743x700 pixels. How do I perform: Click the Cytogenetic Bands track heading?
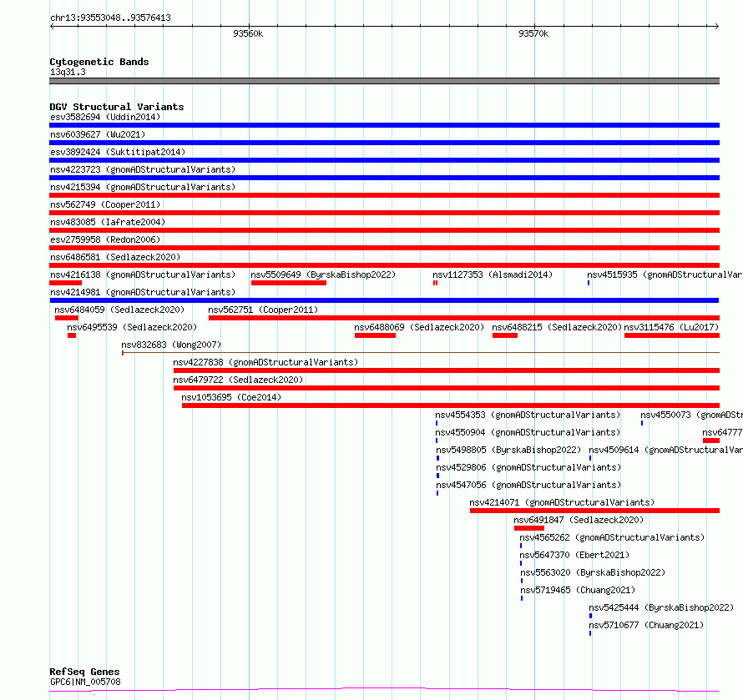(x=99, y=62)
